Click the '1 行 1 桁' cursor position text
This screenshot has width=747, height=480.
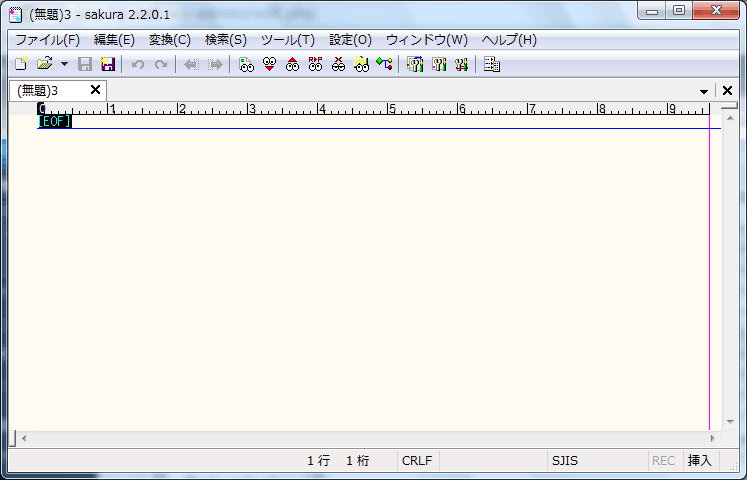[338, 460]
